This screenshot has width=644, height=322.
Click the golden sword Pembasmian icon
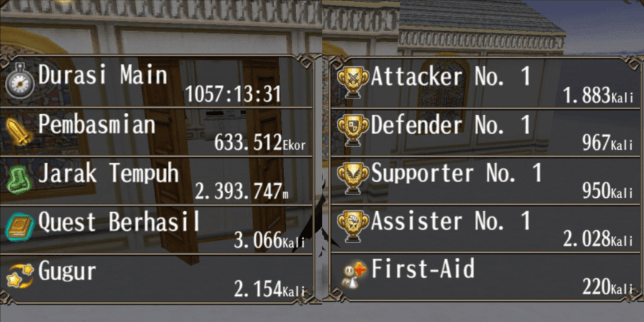tap(19, 132)
